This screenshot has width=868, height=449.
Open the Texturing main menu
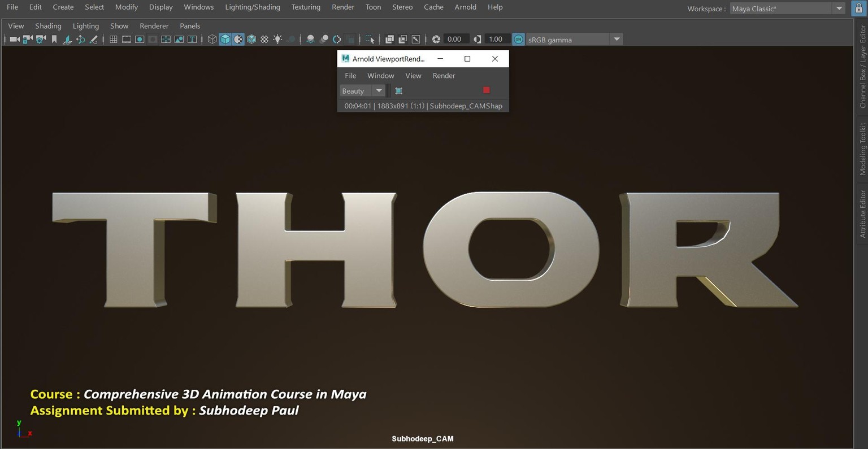click(306, 7)
